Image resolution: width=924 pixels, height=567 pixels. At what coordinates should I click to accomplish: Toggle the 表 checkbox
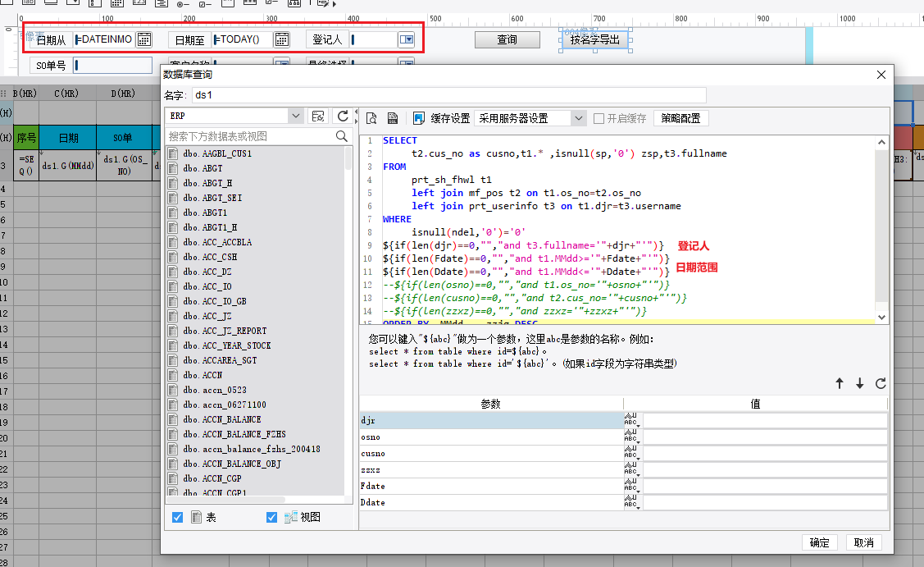[x=177, y=518]
